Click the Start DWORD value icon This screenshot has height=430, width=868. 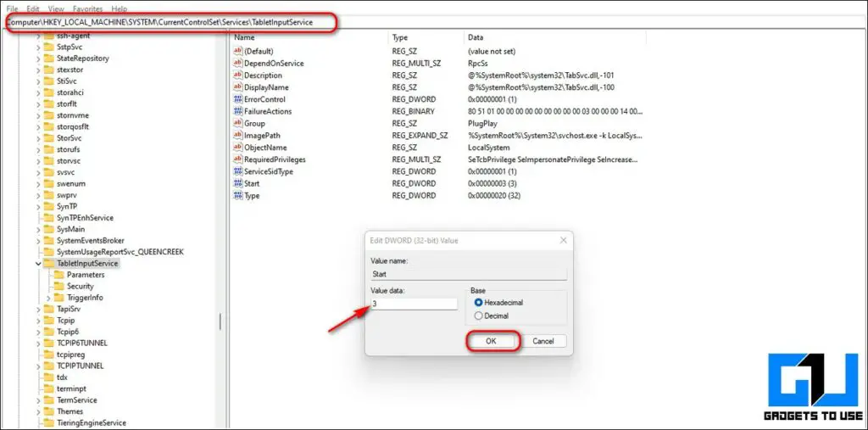pyautogui.click(x=238, y=183)
